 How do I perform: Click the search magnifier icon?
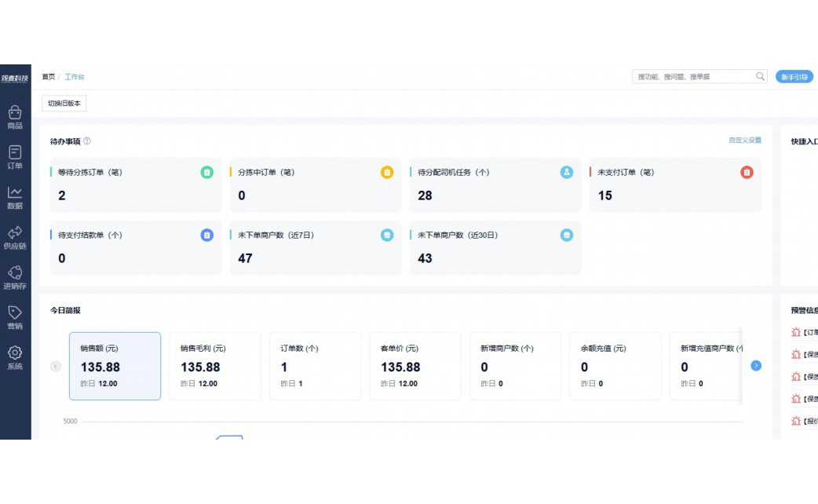click(760, 77)
